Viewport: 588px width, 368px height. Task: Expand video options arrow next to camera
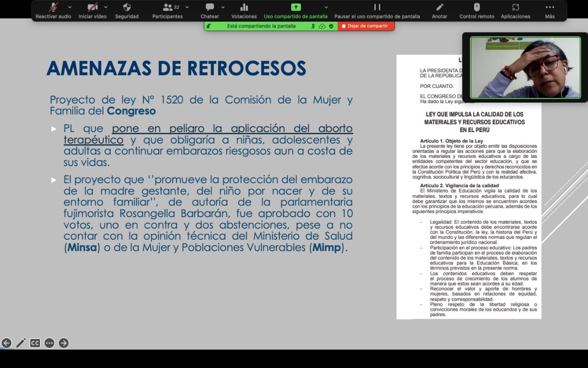pyautogui.click(x=106, y=7)
